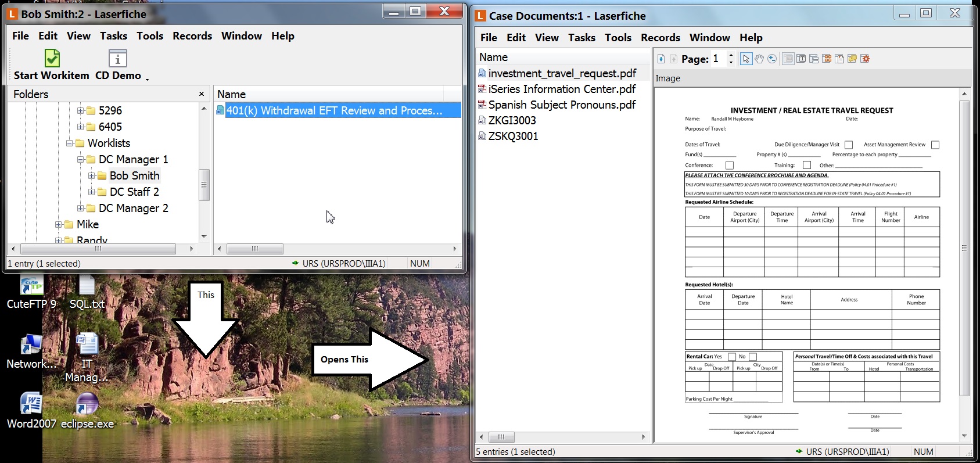Expand the DC Staff 2 folder node

[92, 192]
